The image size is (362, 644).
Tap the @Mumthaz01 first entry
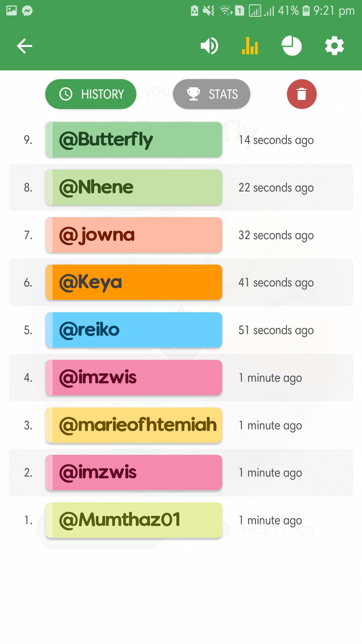[x=134, y=520]
